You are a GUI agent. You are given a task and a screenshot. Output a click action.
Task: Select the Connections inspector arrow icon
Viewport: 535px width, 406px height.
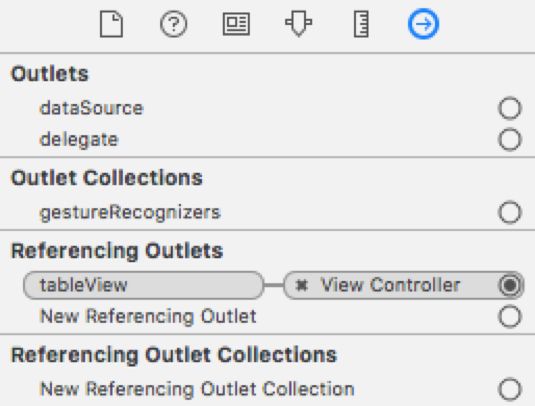click(x=423, y=24)
